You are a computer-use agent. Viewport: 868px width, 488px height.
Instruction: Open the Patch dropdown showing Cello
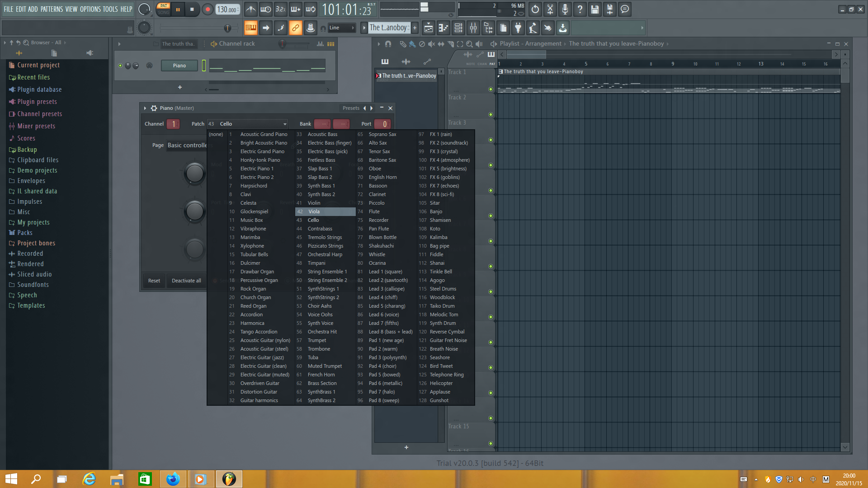247,124
